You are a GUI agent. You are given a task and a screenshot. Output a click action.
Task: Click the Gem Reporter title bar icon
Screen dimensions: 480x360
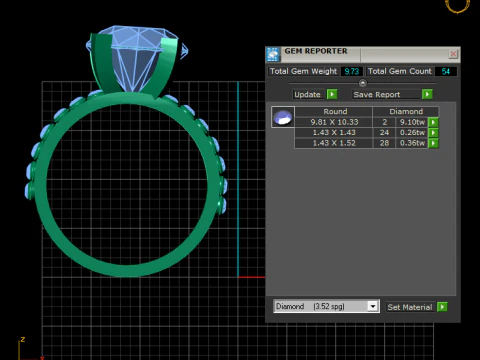pos(273,54)
